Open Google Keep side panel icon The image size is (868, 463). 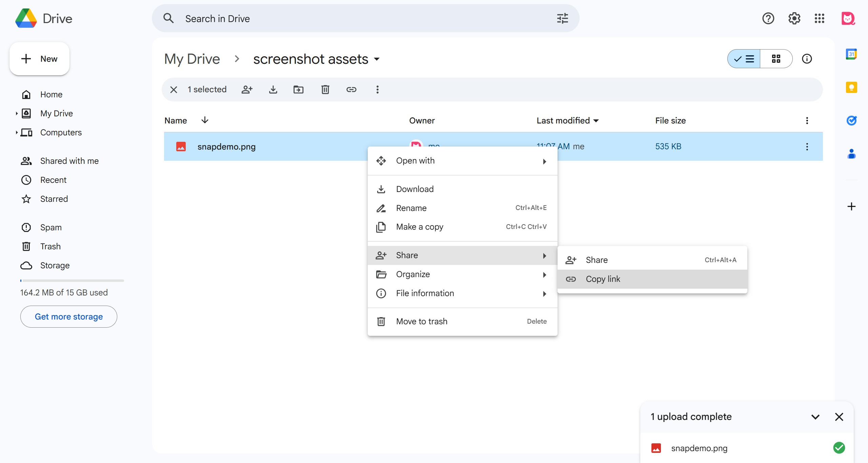[851, 87]
